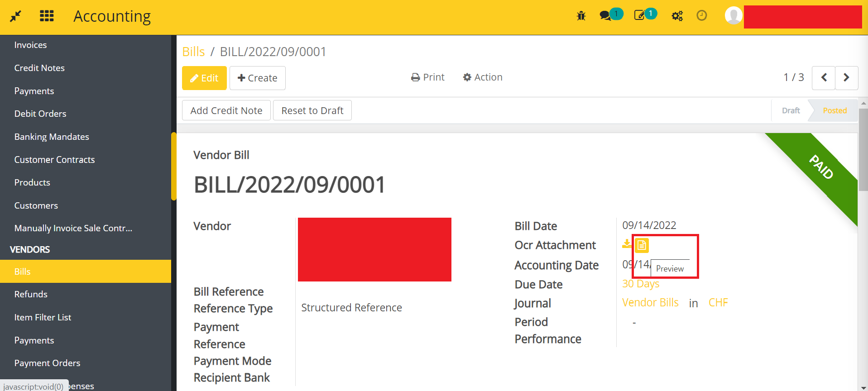Click Reset to Draft button
The image size is (868, 391).
[x=312, y=110]
